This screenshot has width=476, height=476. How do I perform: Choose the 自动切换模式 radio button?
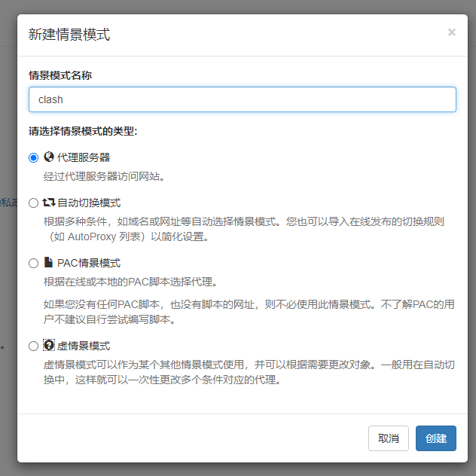click(33, 203)
